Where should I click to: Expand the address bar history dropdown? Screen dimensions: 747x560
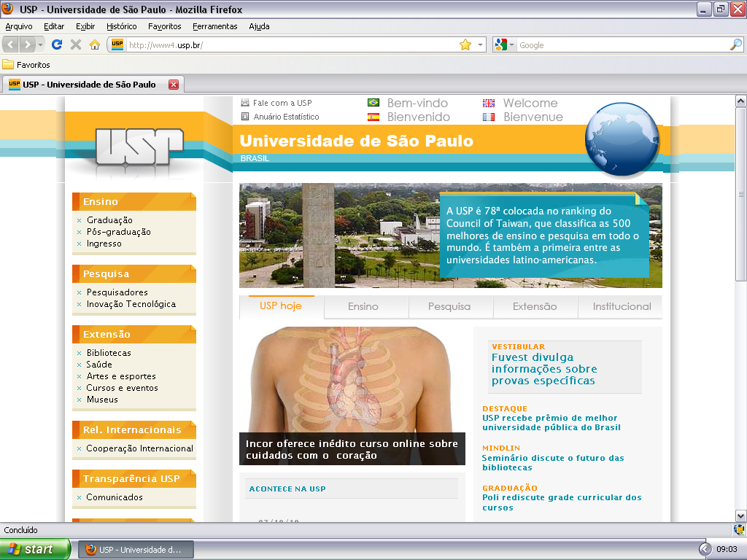tap(481, 44)
